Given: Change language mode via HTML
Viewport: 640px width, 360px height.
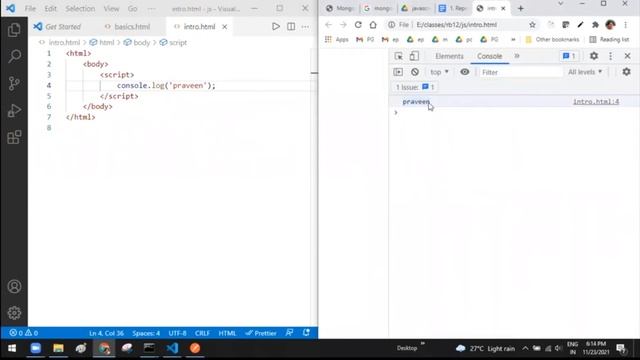Looking at the screenshot, I should click(x=227, y=333).
